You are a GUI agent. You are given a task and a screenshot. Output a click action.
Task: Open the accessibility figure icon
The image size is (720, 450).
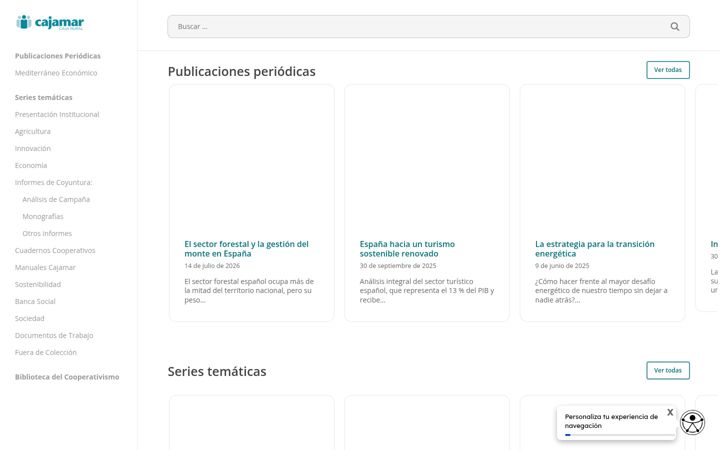click(692, 422)
